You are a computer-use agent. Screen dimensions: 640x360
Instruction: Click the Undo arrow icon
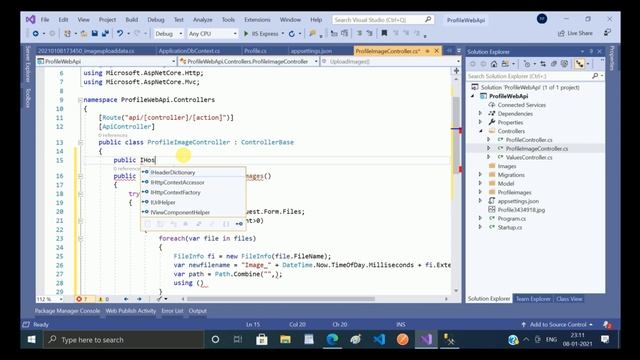coord(120,33)
